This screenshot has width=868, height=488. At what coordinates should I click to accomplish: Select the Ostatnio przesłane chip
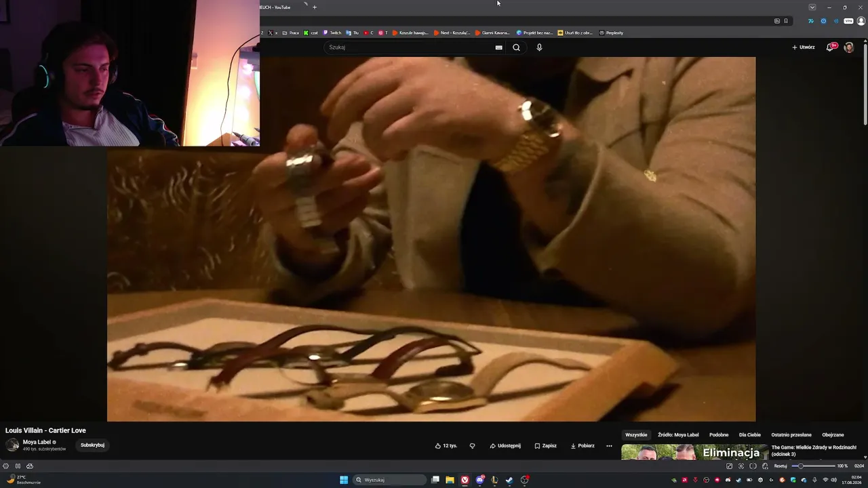pyautogui.click(x=791, y=434)
